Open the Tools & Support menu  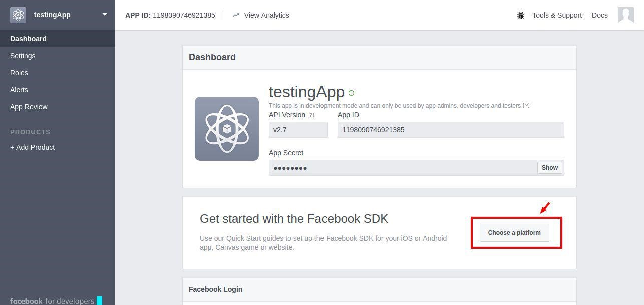click(x=557, y=15)
